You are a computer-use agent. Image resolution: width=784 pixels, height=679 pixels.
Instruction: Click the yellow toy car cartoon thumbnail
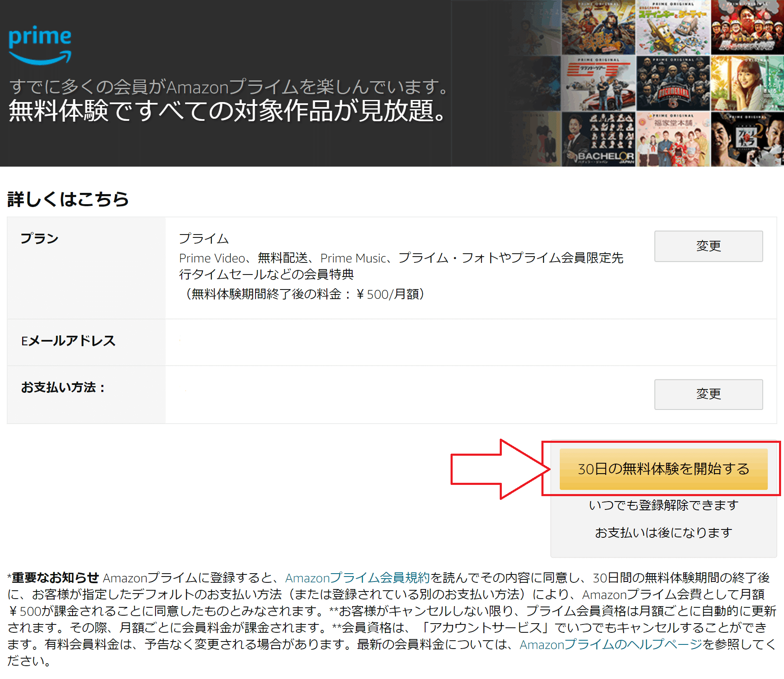click(x=673, y=27)
